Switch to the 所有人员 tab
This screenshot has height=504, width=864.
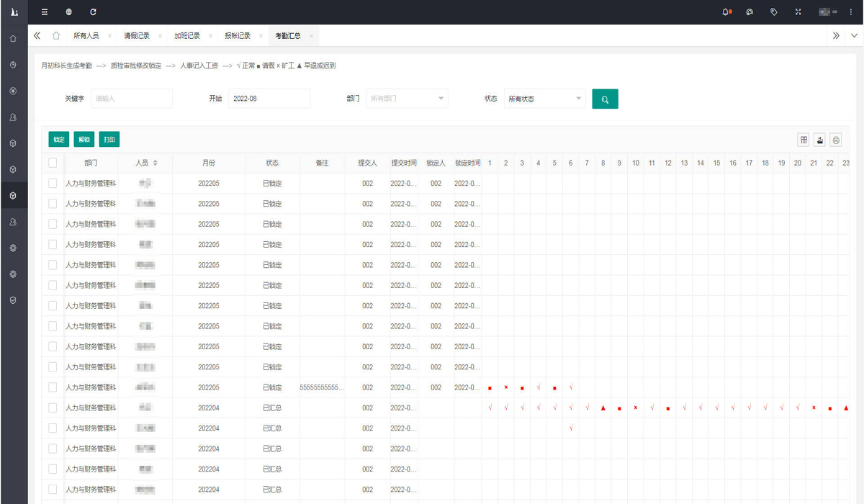tap(86, 36)
